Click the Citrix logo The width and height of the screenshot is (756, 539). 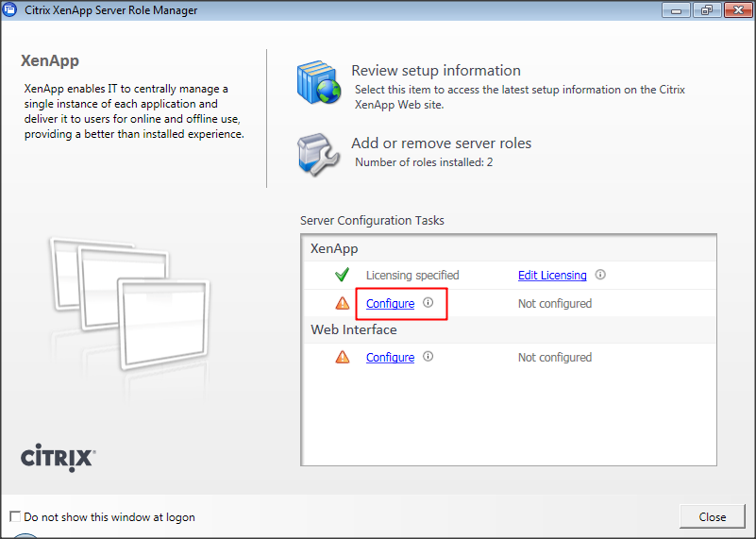[x=58, y=459]
